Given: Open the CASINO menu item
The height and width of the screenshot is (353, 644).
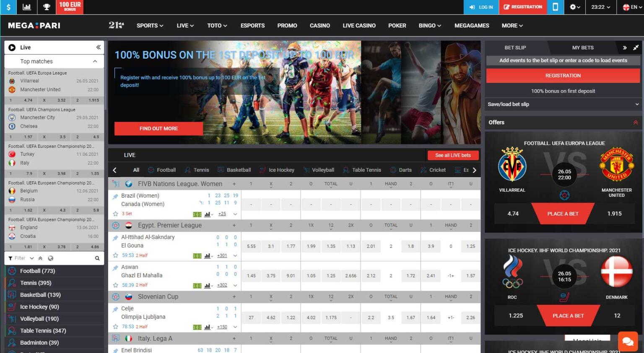Looking at the screenshot, I should pos(319,26).
